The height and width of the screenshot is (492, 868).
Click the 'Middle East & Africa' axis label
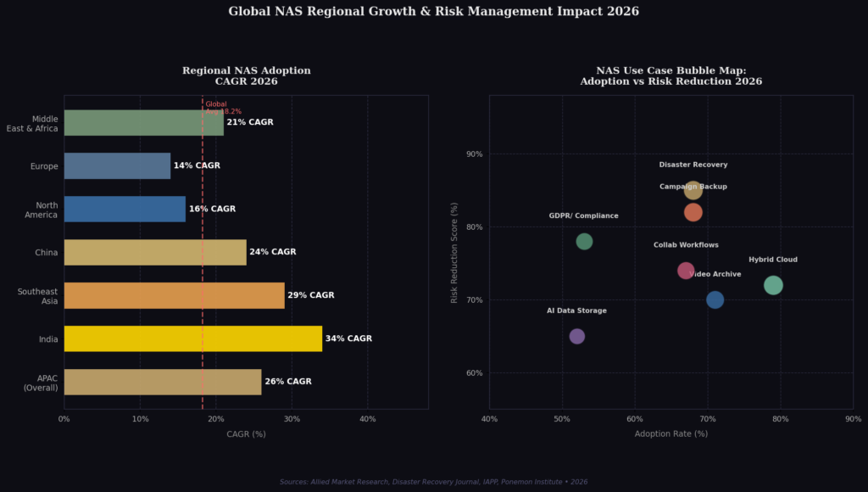click(x=32, y=124)
